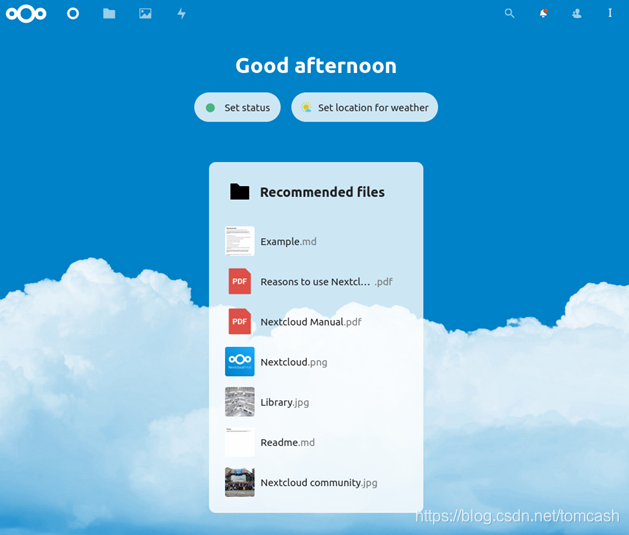
Task: Click the Nextcloud logo in the header
Action: pyautogui.click(x=26, y=14)
